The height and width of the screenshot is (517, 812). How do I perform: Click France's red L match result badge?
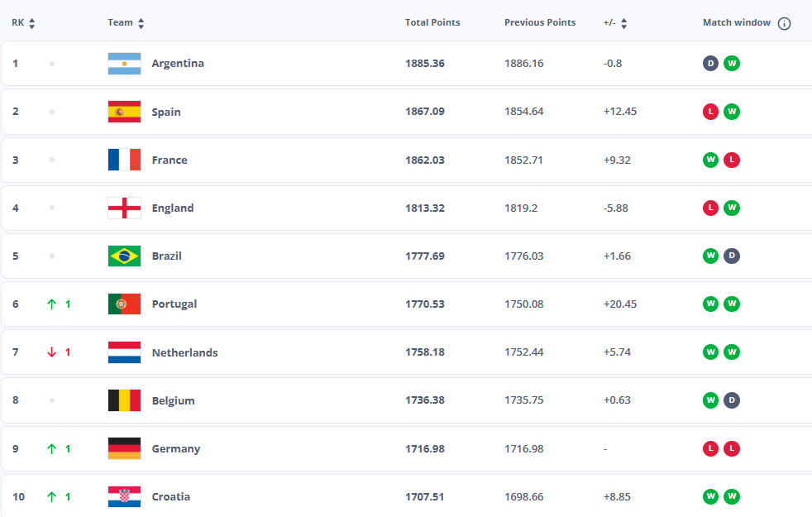click(x=732, y=160)
